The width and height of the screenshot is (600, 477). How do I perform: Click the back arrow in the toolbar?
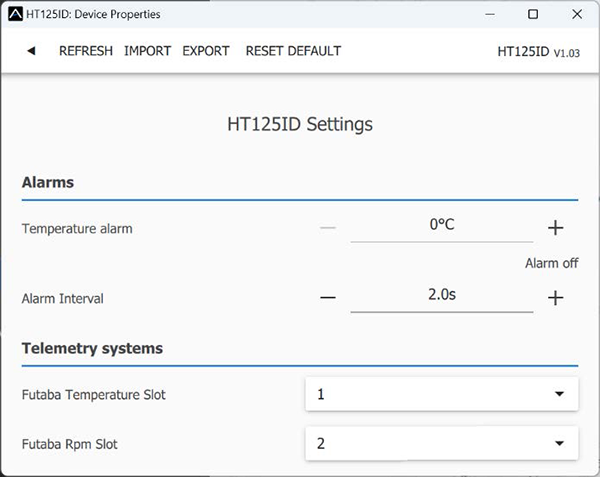click(31, 51)
